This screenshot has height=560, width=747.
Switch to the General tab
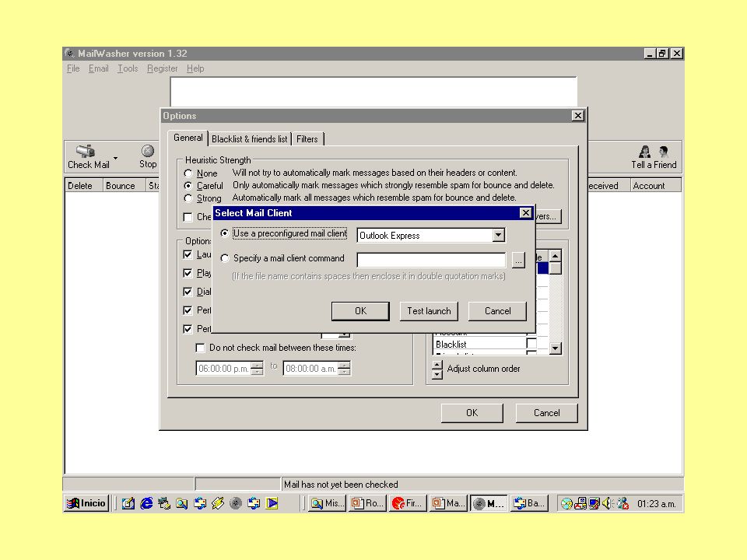pyautogui.click(x=188, y=138)
